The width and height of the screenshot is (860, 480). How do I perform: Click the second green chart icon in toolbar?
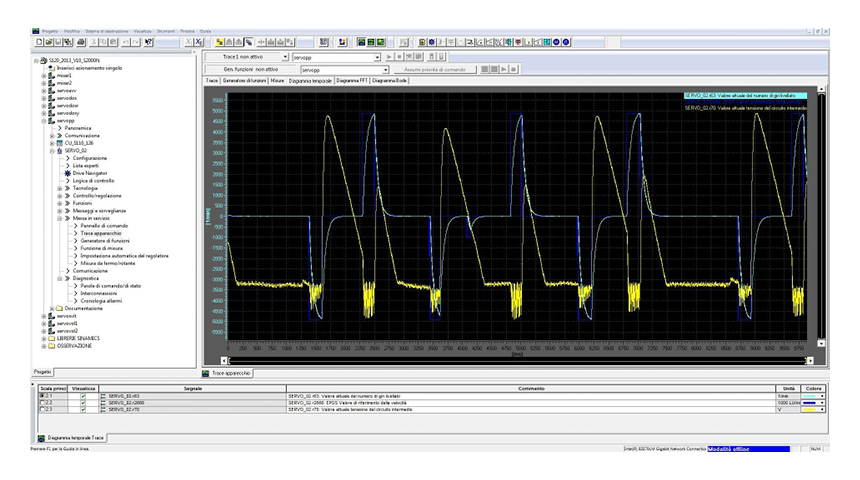pyautogui.click(x=371, y=42)
